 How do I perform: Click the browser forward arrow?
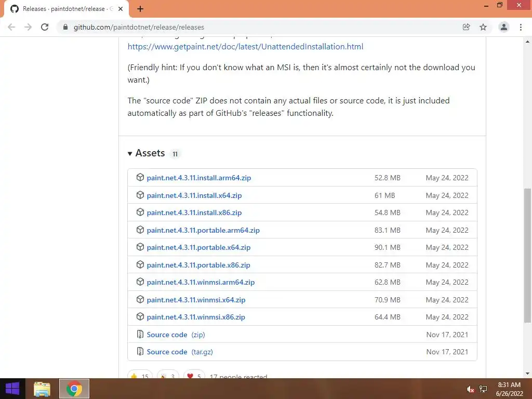pyautogui.click(x=28, y=27)
